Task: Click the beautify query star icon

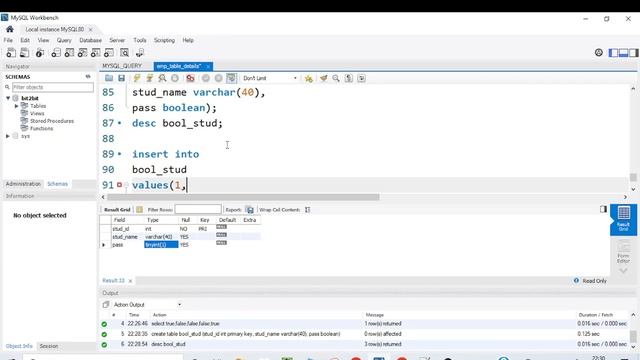Action: click(x=309, y=78)
